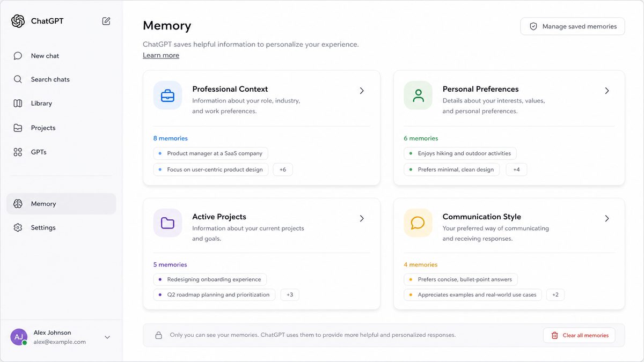Click the Active Projects purple folder icon
The width and height of the screenshot is (644, 362).
[x=167, y=223]
